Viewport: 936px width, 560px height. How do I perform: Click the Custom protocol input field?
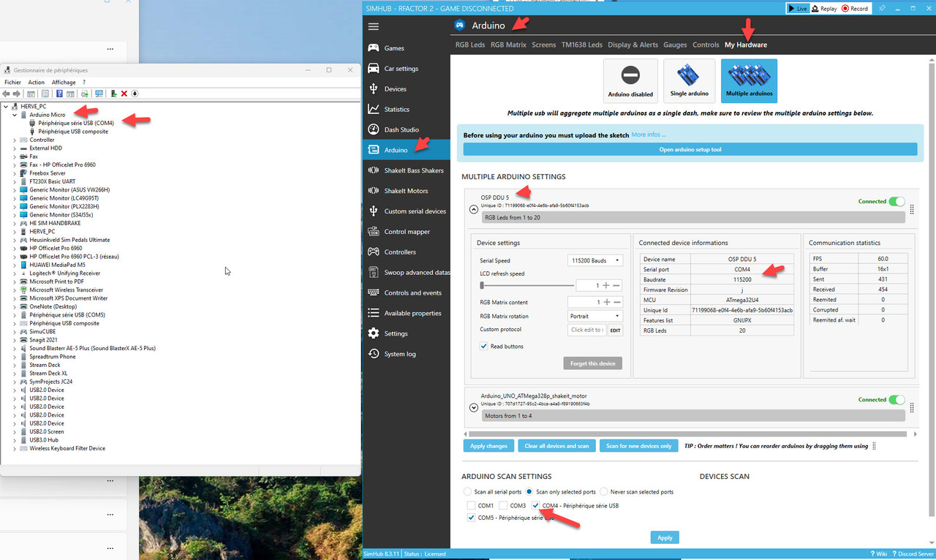(588, 330)
